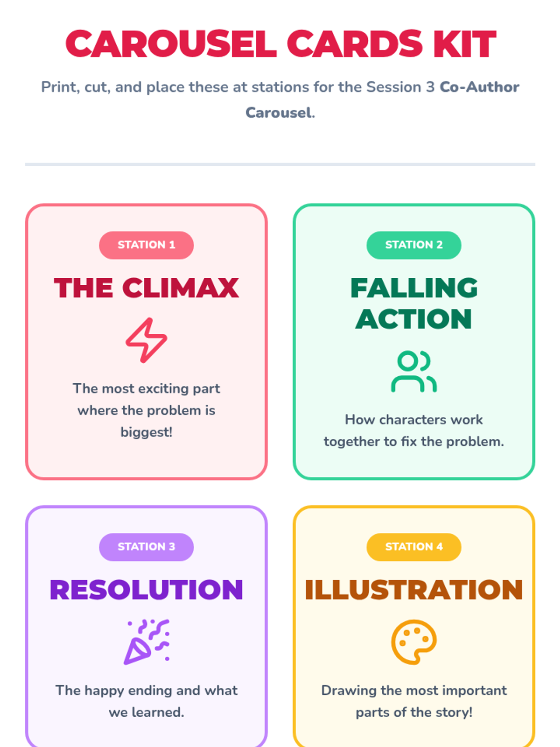Click 'The most exciting part' description
Image resolution: width=560 pixels, height=747 pixels.
(146, 410)
